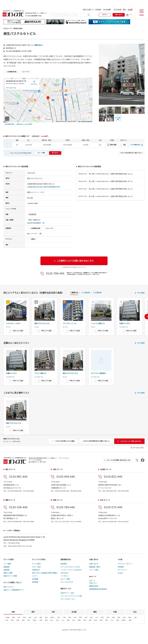Click phone icon beside 0120-780-440 inquiry number

42,273
